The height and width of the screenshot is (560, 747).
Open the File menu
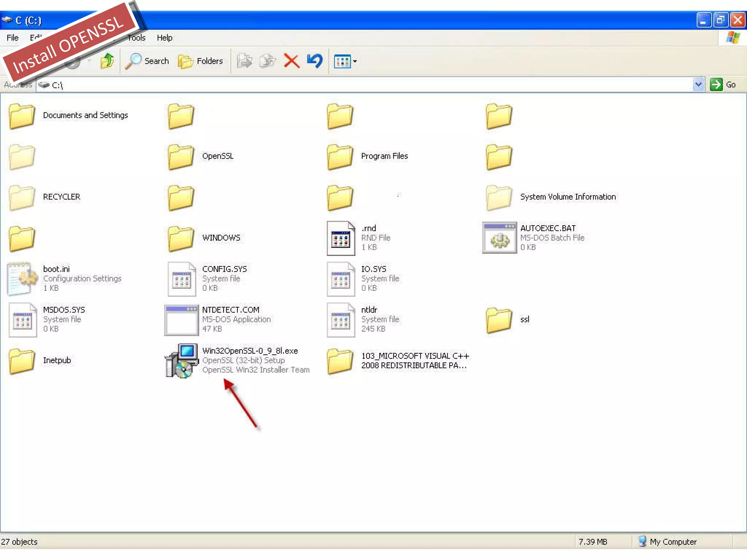coord(12,38)
